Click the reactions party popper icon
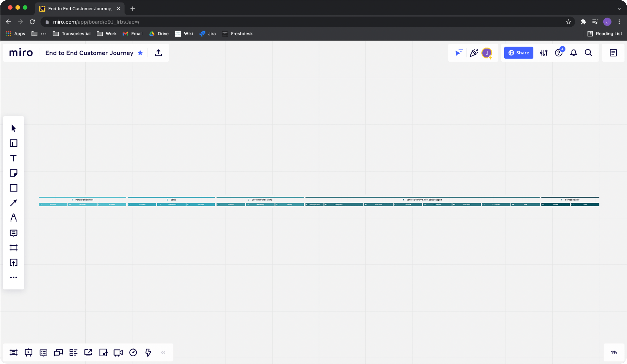 [474, 53]
